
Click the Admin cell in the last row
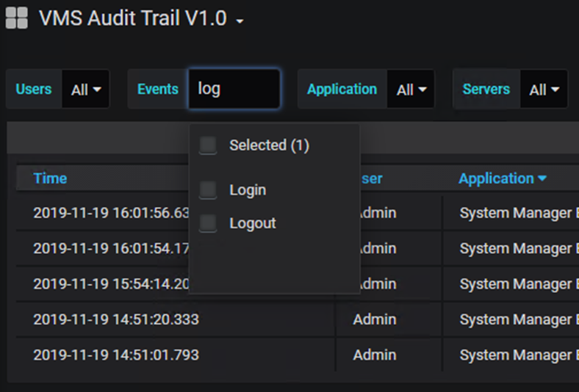pyautogui.click(x=374, y=355)
